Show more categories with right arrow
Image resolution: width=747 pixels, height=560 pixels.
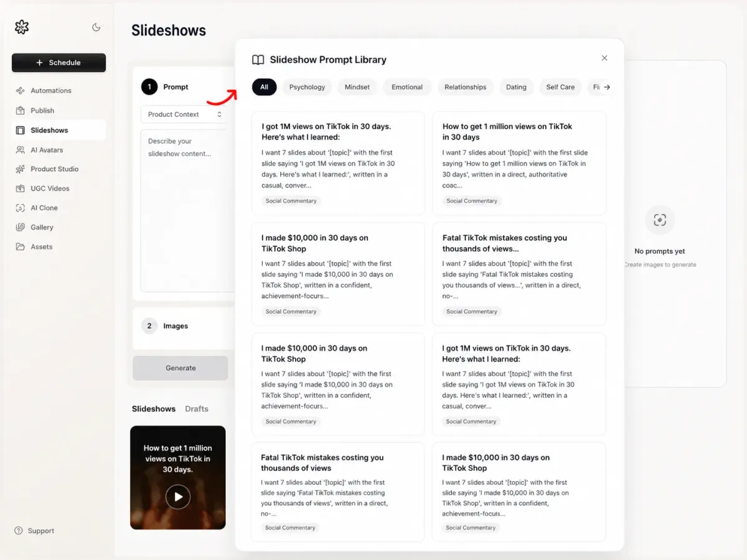607,87
